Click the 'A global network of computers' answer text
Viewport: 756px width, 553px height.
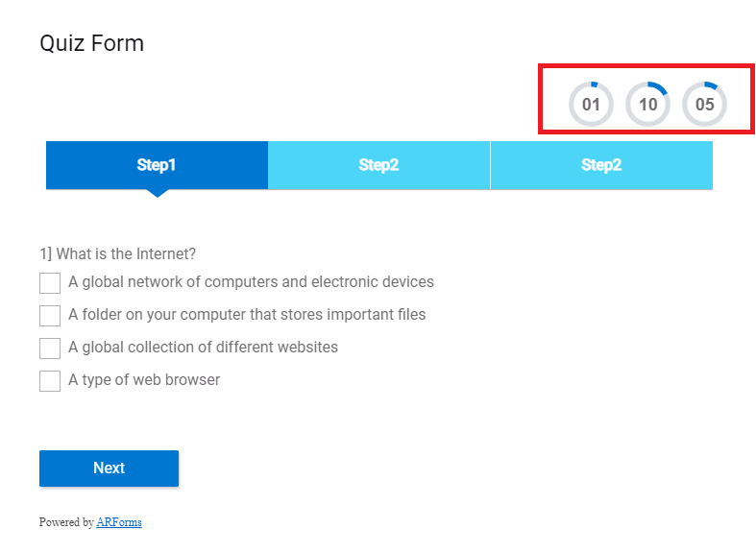(251, 282)
